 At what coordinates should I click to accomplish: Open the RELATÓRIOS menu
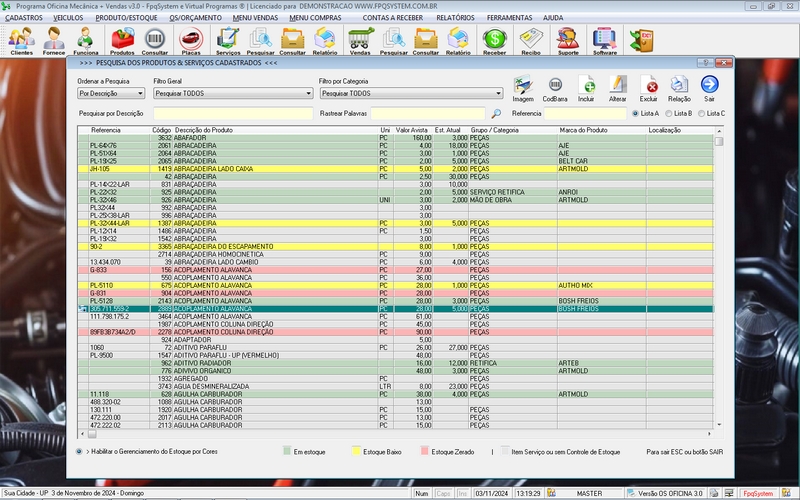click(x=455, y=18)
